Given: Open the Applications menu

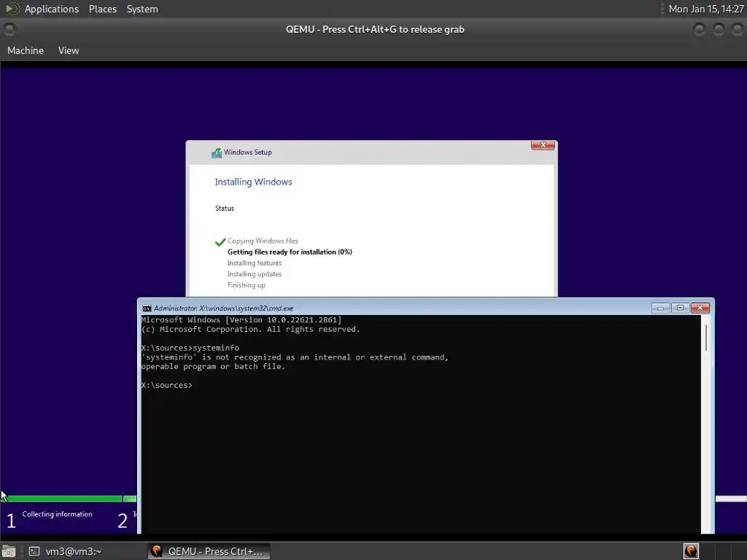Looking at the screenshot, I should coord(52,9).
